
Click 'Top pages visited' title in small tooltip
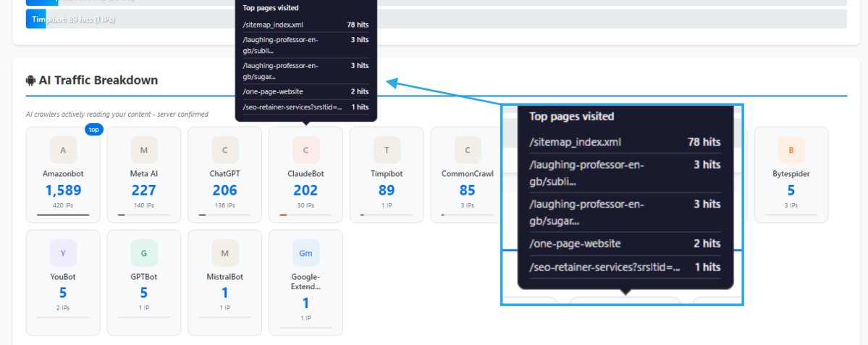coord(271,8)
